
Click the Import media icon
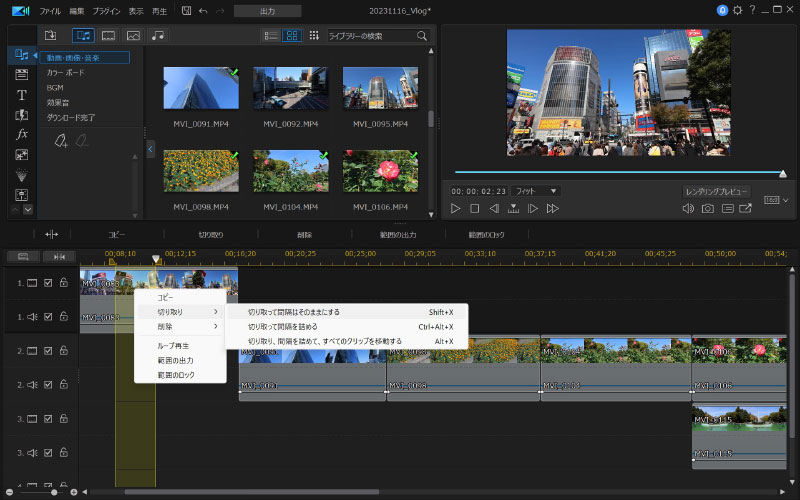pyautogui.click(x=51, y=36)
